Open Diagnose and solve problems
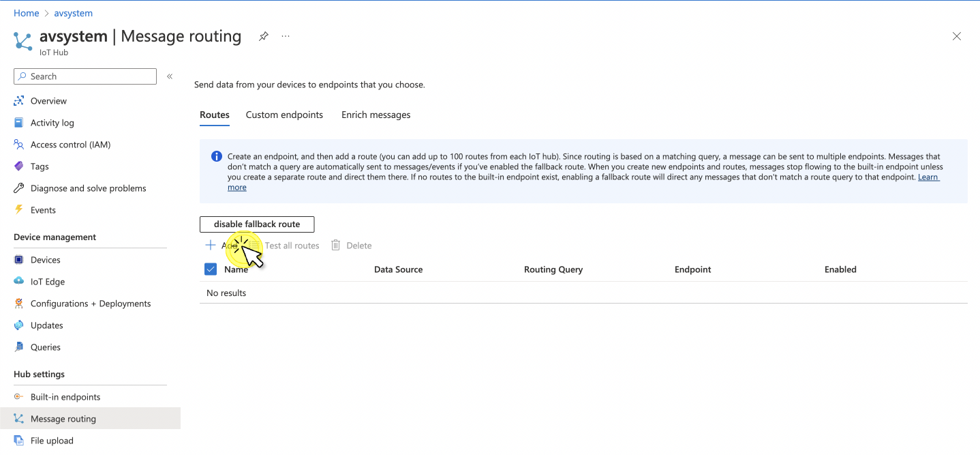 [x=90, y=188]
